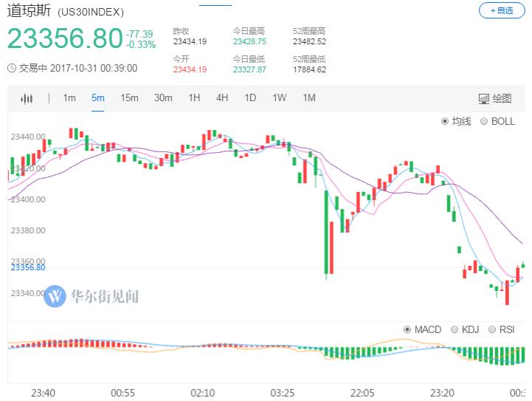Select the 5m interval tab
532x401 pixels.
(97, 98)
